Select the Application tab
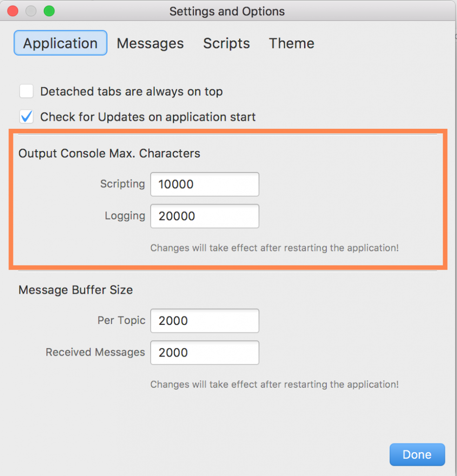Screen dimensions: 457x476 (x=60, y=43)
